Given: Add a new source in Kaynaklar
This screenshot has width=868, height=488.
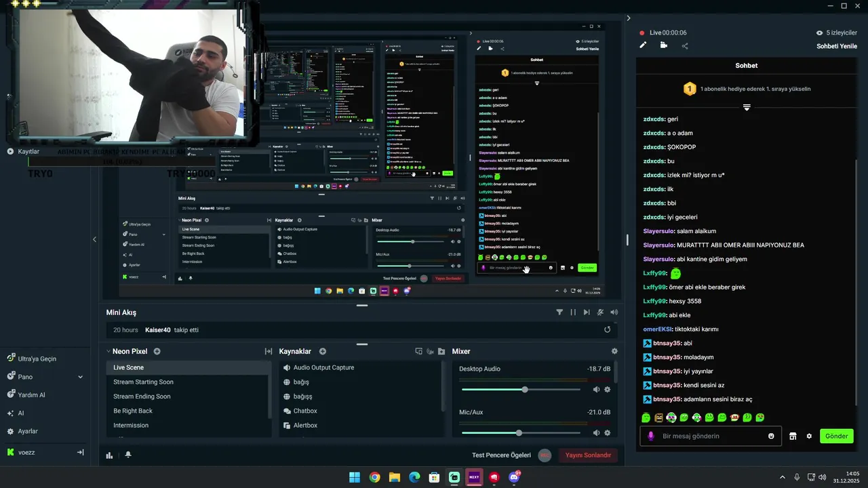Looking at the screenshot, I should pos(323,351).
